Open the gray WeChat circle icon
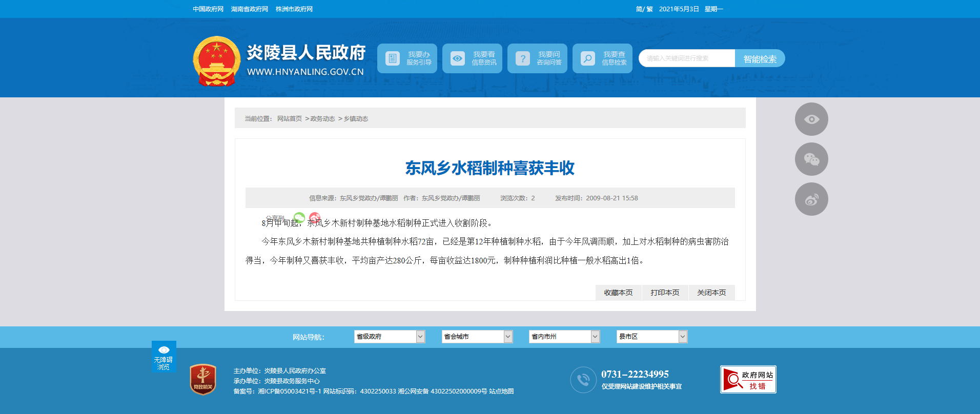980x414 pixels. pyautogui.click(x=811, y=159)
